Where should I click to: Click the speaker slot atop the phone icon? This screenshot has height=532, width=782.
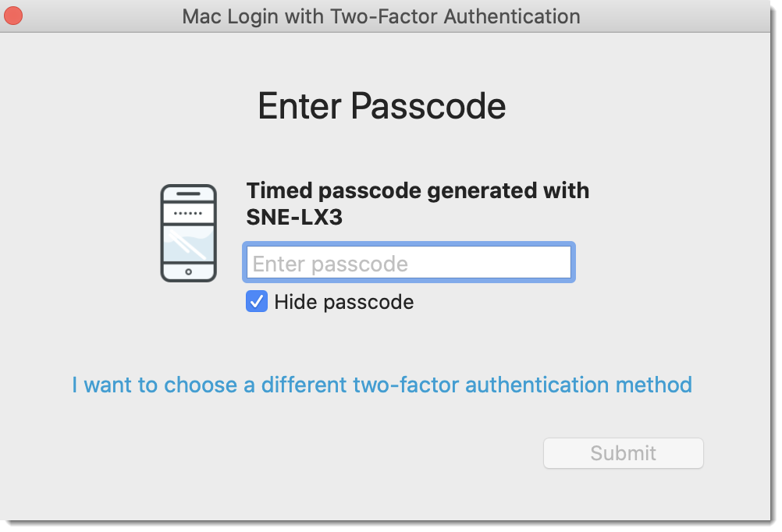[188, 193]
